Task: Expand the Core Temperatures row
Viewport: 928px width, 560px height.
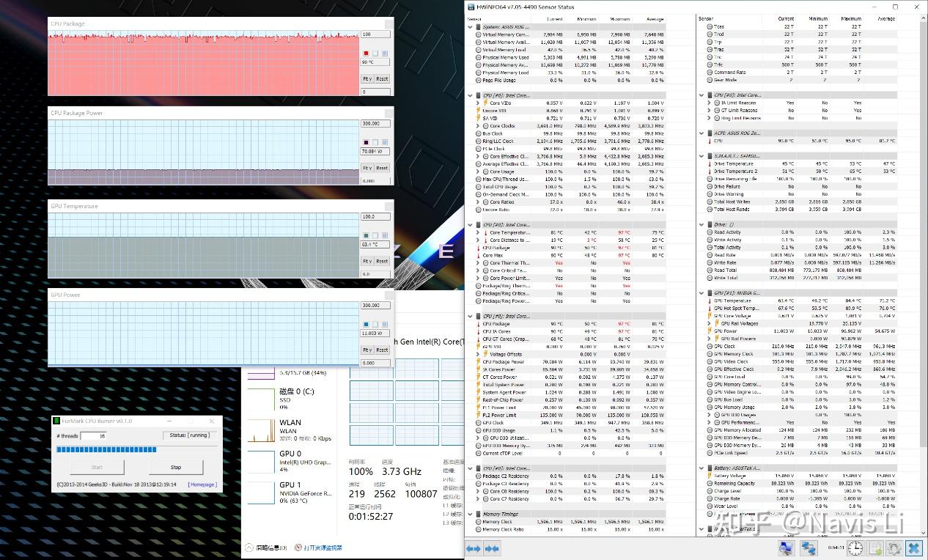Action: [x=479, y=232]
